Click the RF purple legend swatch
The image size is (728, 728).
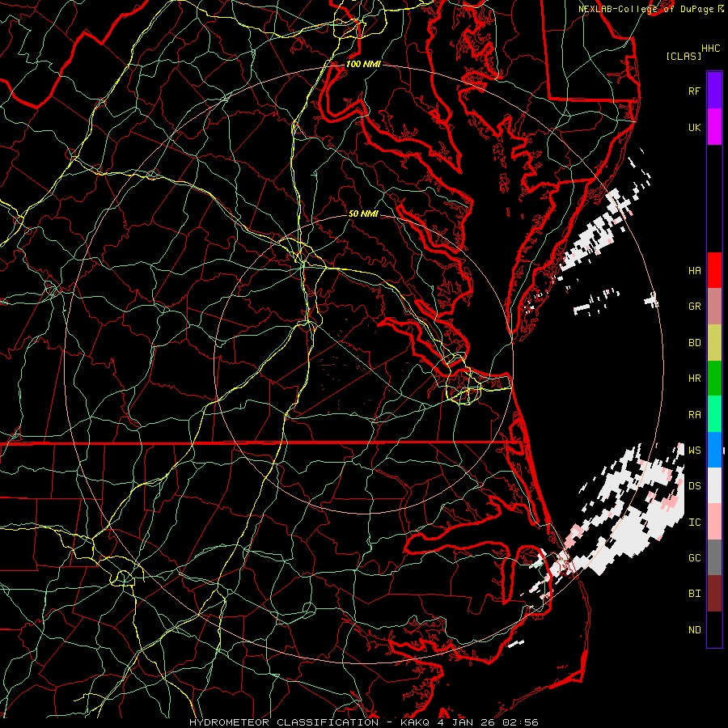tap(714, 91)
